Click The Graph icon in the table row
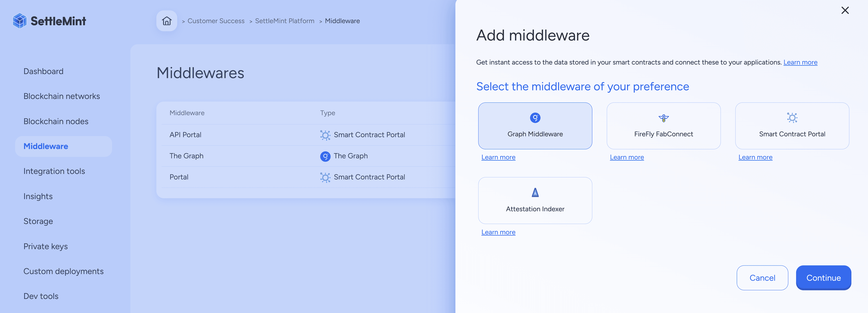Image resolution: width=868 pixels, height=313 pixels. [325, 156]
